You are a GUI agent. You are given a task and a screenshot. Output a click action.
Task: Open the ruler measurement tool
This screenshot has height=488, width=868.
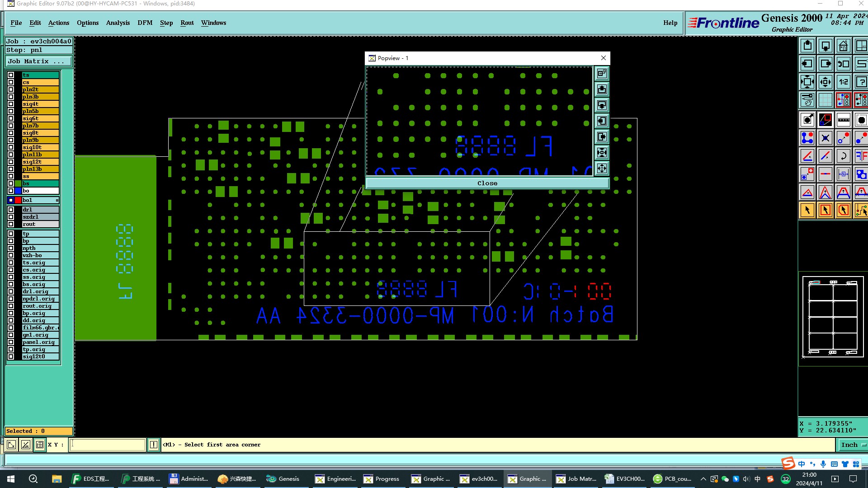[843, 120]
